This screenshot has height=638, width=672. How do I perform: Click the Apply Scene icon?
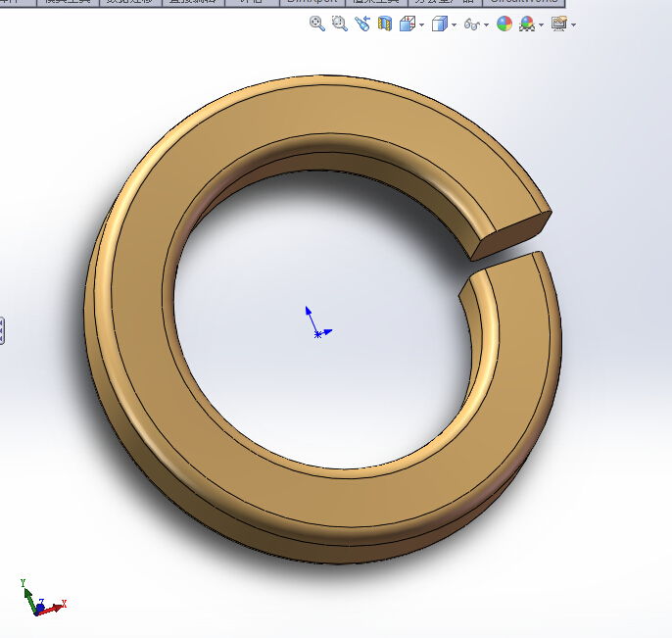527,24
